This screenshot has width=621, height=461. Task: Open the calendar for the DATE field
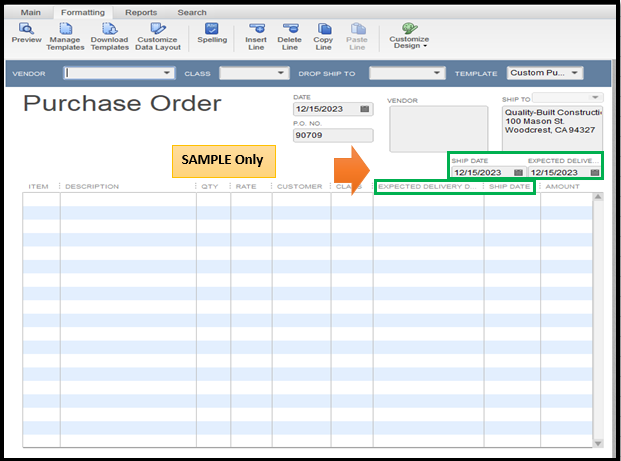[x=365, y=109]
